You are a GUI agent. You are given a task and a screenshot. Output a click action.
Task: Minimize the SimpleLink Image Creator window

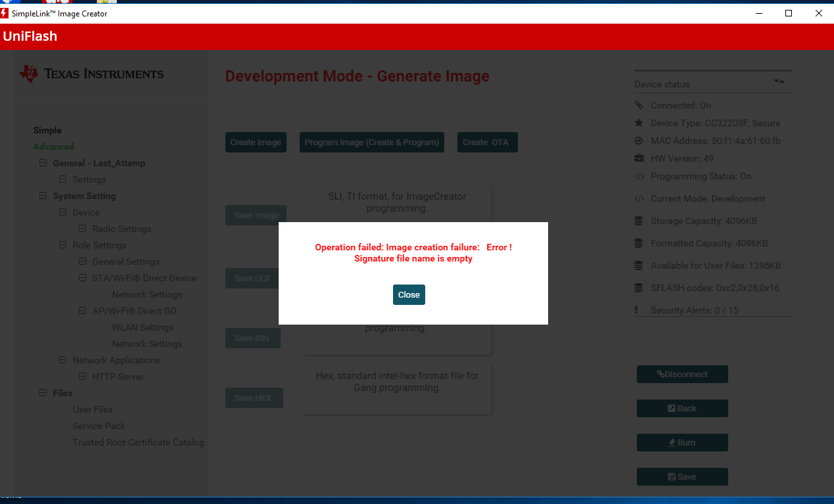[x=759, y=13]
